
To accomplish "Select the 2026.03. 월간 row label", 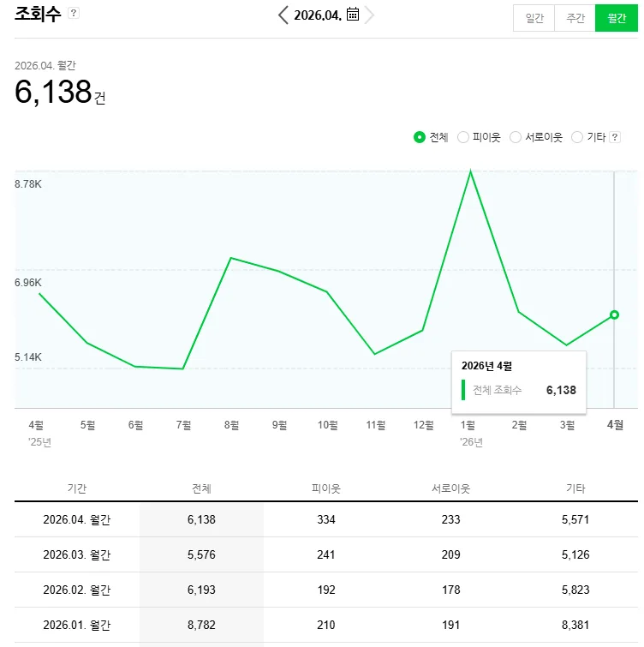I will 77,554.
